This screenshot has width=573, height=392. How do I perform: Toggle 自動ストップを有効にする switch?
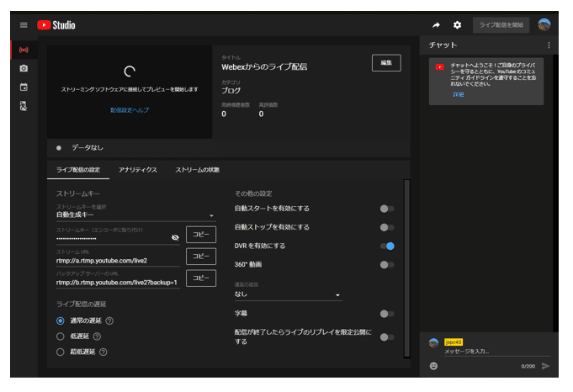point(387,227)
